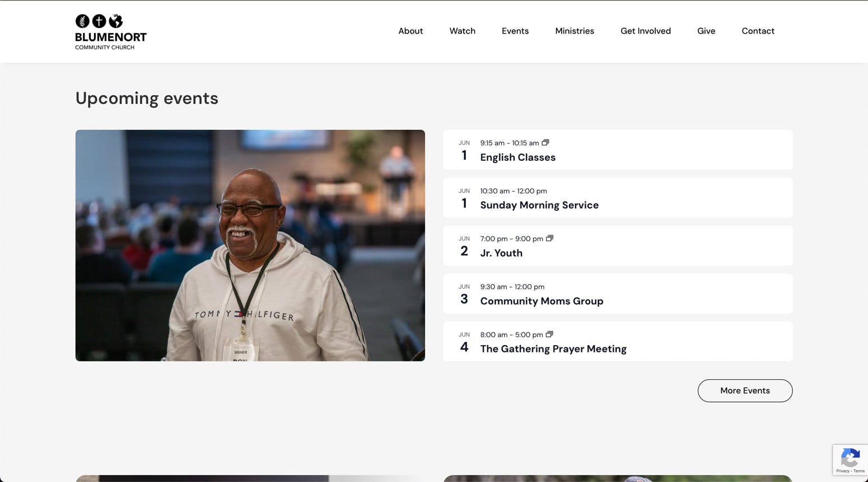Click the 8:00 am - 5:00 pm time
This screenshot has width=868, height=482.
coord(511,335)
